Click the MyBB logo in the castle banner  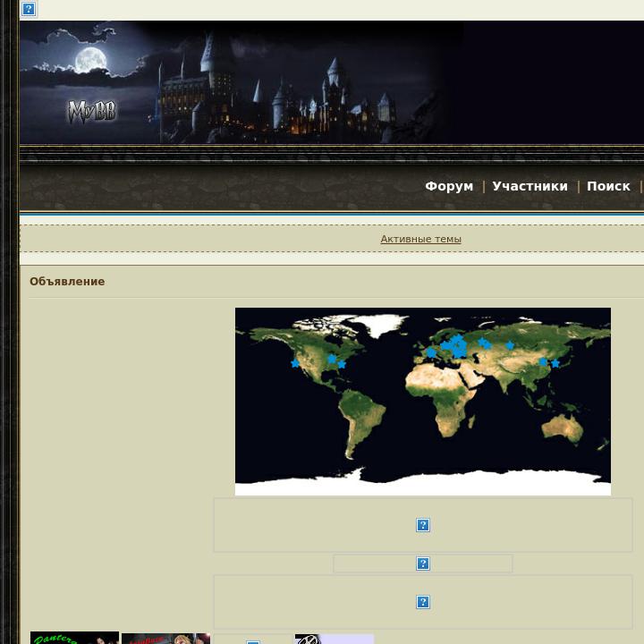coord(92,112)
